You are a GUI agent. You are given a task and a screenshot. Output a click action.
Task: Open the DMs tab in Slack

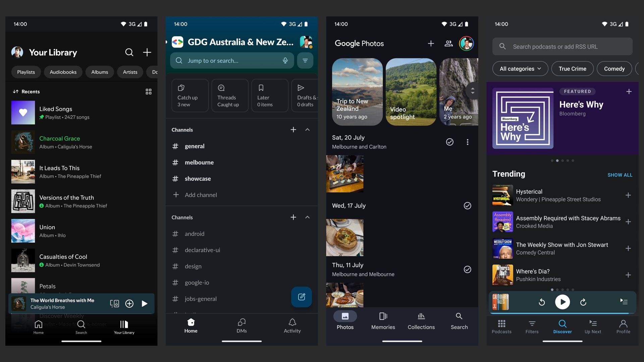pos(241,325)
